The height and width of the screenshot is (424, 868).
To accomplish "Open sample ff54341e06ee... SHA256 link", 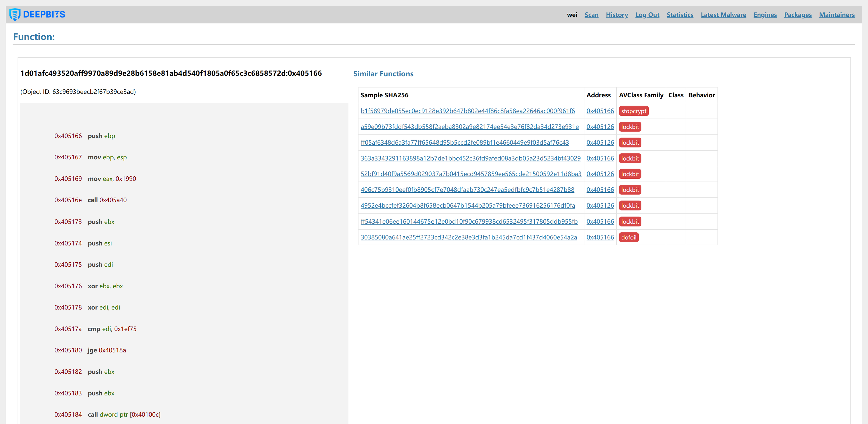I will pyautogui.click(x=469, y=222).
